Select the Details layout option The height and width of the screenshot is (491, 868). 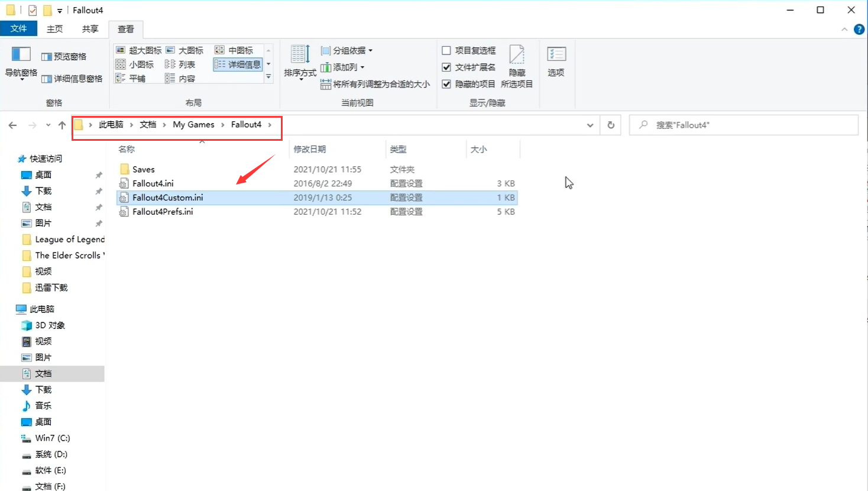[x=238, y=64]
